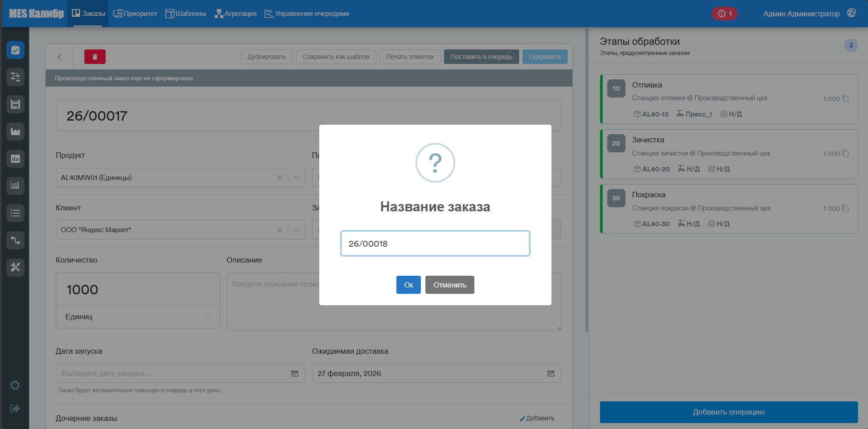Click the Добавить операцию button
Screen dimensions: 868x429
click(729, 412)
